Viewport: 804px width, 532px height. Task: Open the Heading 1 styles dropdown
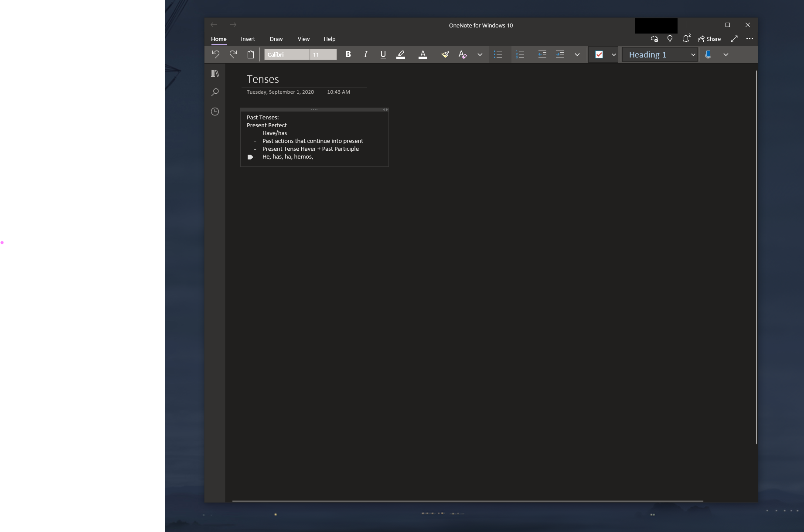(x=660, y=54)
